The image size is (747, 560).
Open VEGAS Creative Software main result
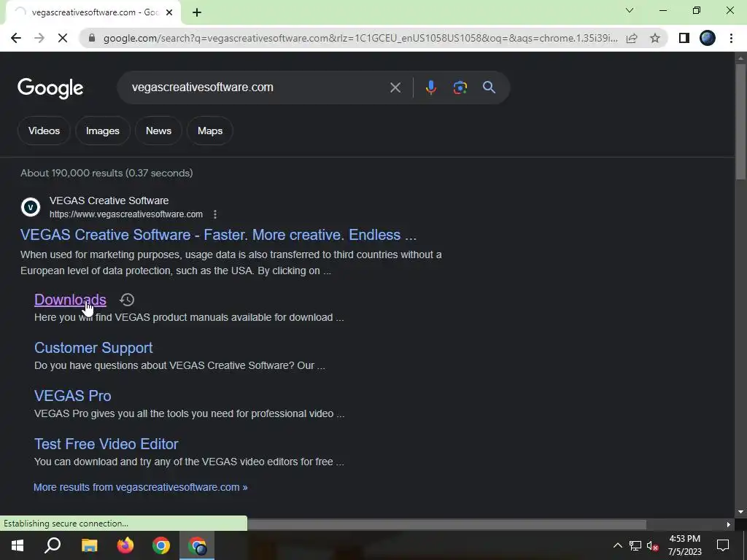click(218, 235)
